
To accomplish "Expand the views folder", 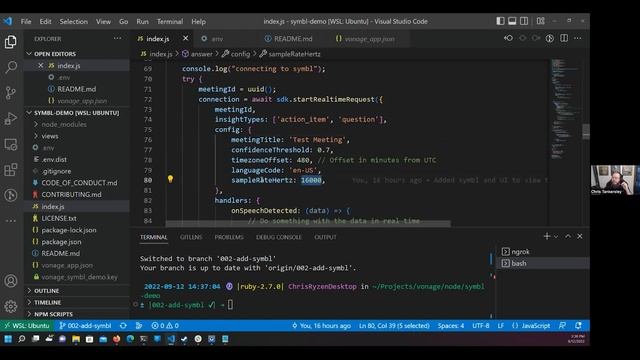I will click(x=77, y=136).
